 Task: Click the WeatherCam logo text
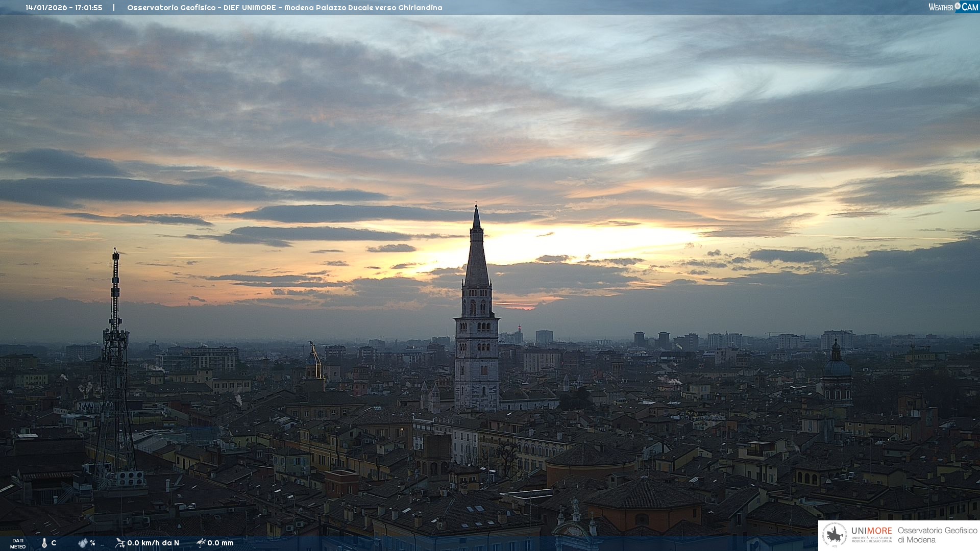(x=952, y=7)
